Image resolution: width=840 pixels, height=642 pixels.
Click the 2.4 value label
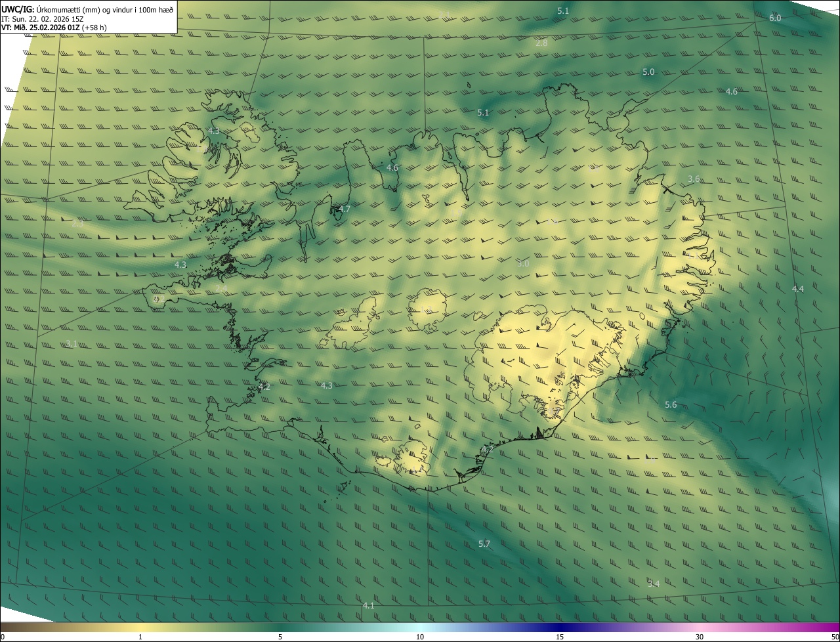[221, 289]
